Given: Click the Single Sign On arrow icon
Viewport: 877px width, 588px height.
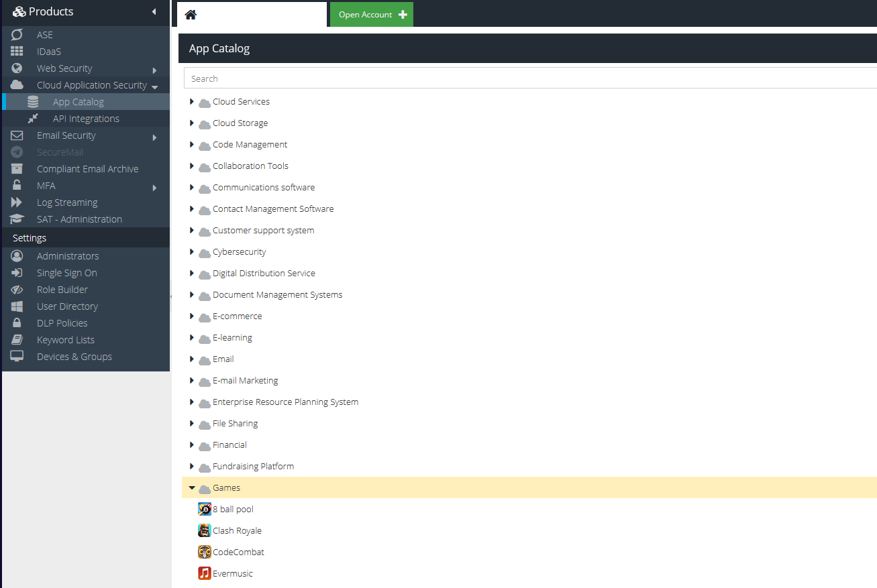Looking at the screenshot, I should 17,273.
